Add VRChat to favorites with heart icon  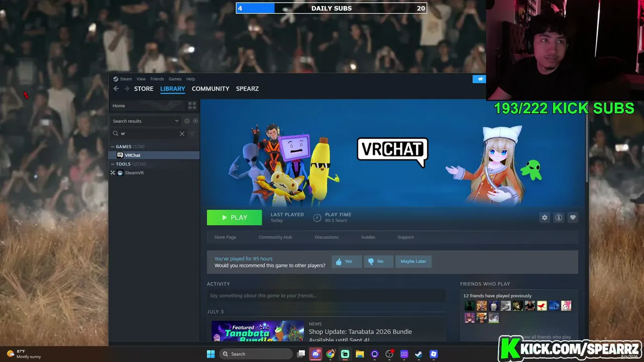coord(573,218)
